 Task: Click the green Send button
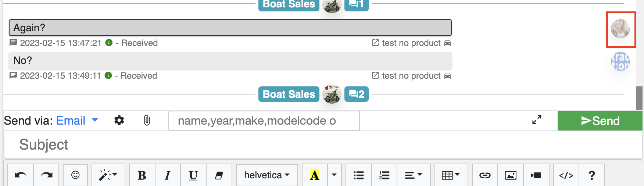pos(600,121)
